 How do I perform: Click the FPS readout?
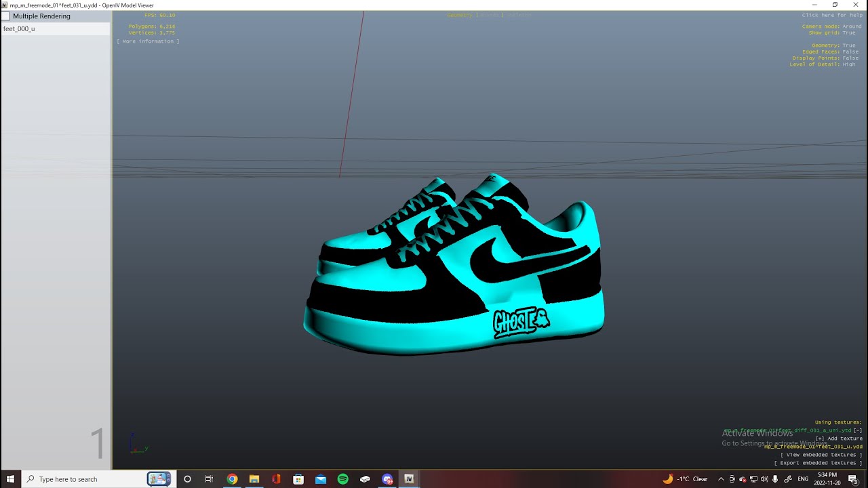[160, 15]
